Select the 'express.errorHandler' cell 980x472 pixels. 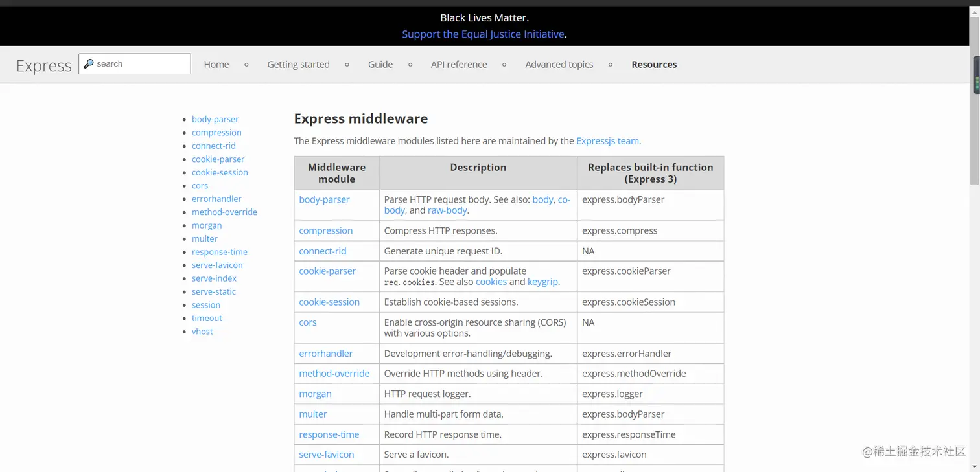(x=651, y=354)
